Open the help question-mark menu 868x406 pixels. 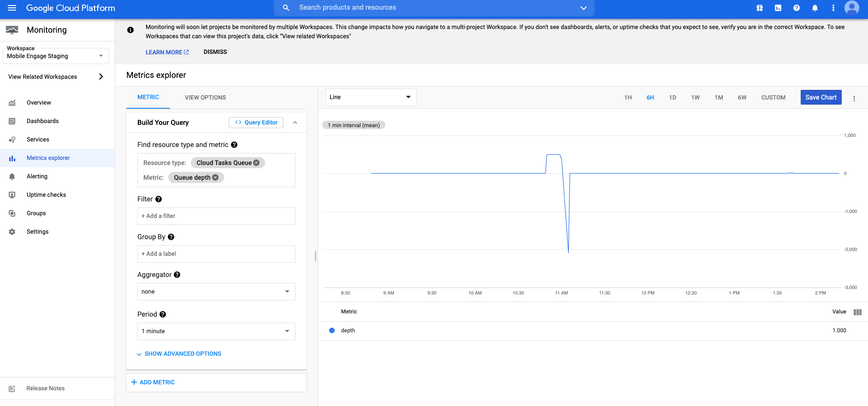797,8
